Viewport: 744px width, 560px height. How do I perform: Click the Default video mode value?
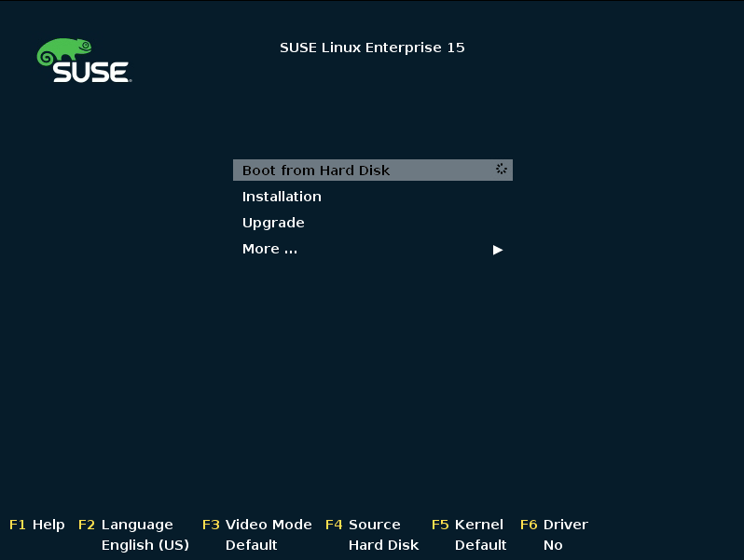tap(251, 545)
